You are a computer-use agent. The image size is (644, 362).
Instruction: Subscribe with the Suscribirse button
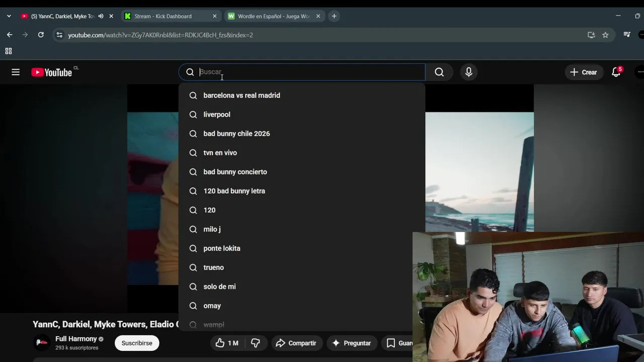point(137,343)
